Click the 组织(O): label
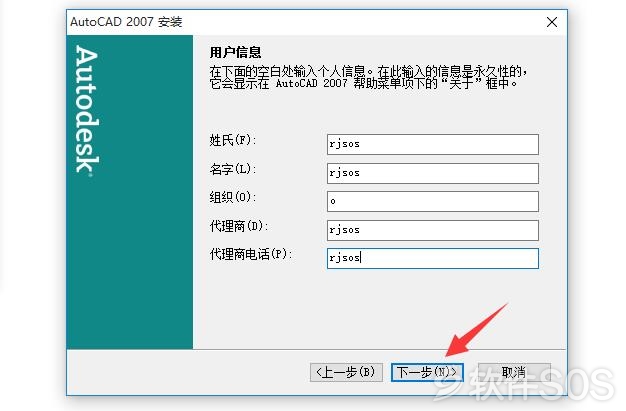The height and width of the screenshot is (411, 626). (x=233, y=197)
